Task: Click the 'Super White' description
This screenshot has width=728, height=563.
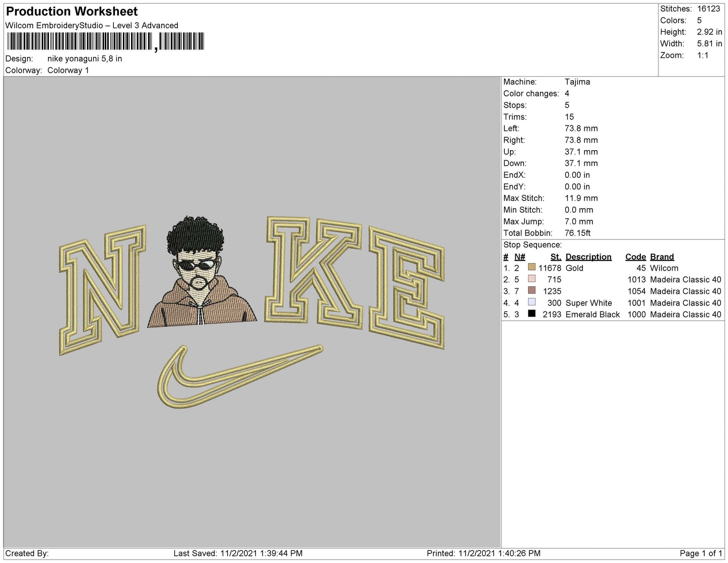Action: 589,303
